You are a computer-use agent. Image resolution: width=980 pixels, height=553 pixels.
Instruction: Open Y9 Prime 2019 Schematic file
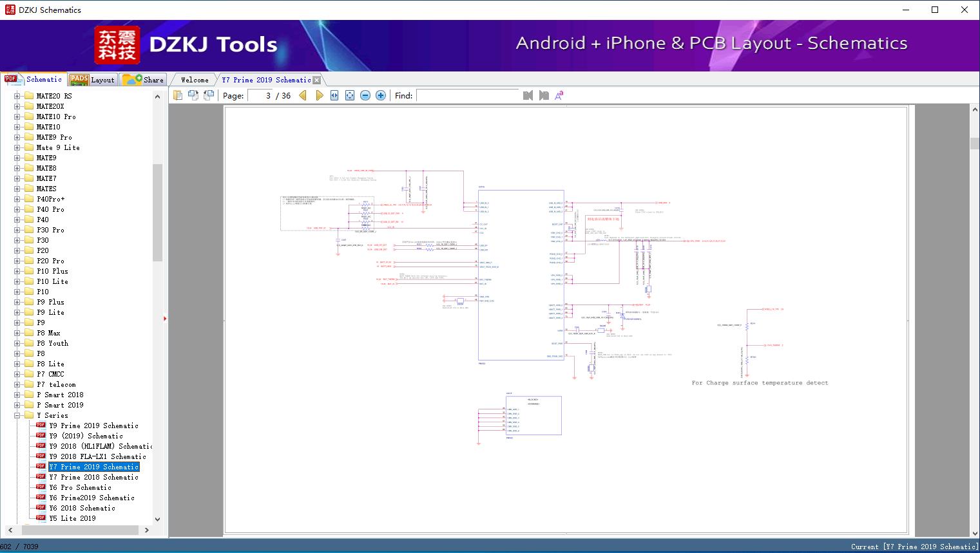pos(93,426)
